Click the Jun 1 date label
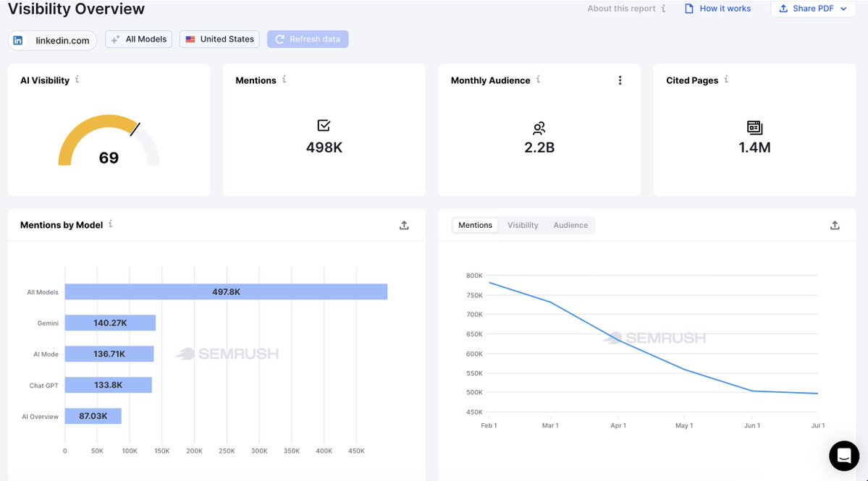This screenshot has width=868, height=481. (x=752, y=426)
